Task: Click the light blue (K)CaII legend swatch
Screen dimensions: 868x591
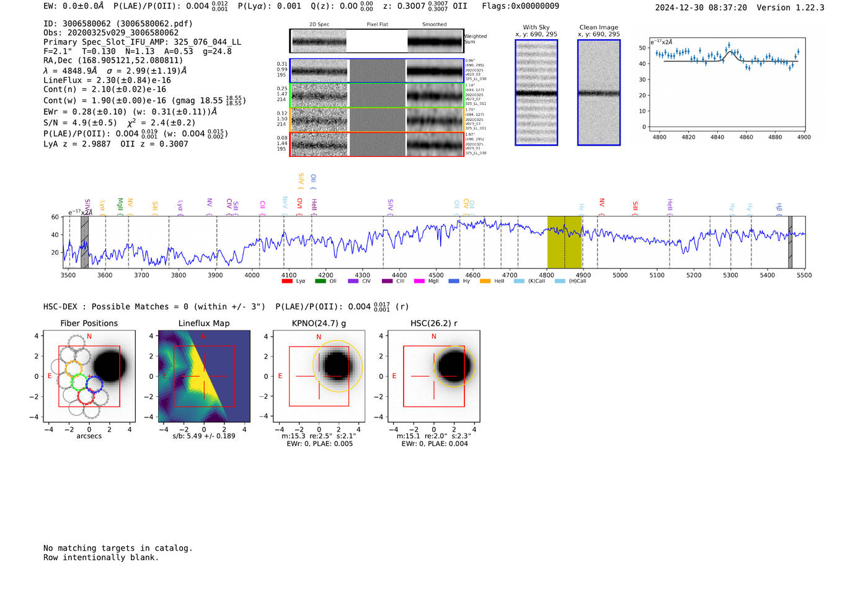Action: pos(520,281)
